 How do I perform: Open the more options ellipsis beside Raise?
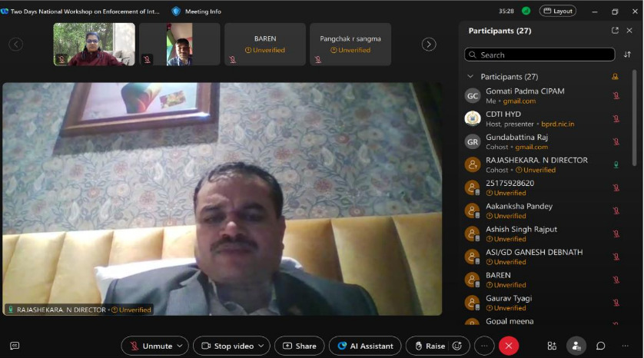click(484, 346)
